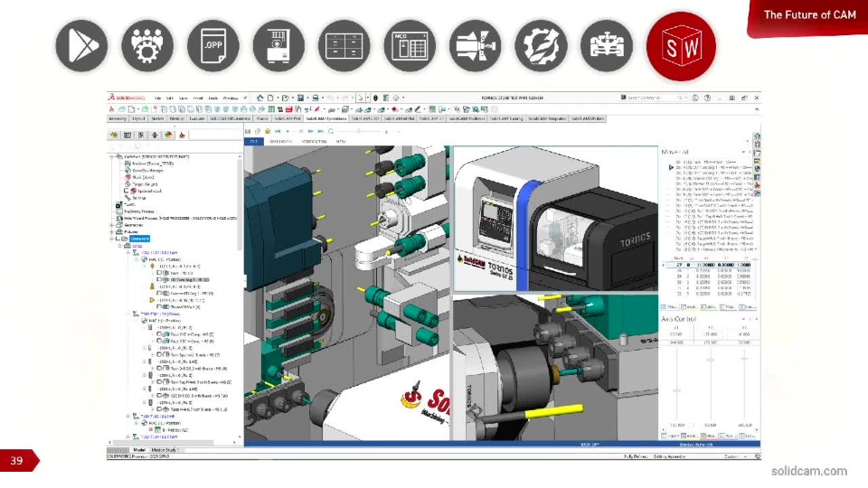Click the Save diskette icon

300,98
